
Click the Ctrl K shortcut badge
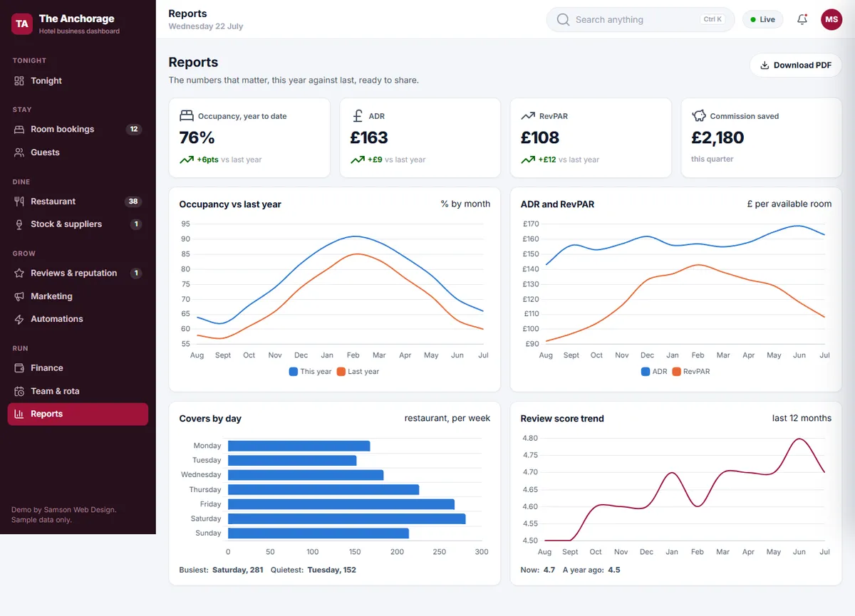coord(712,20)
